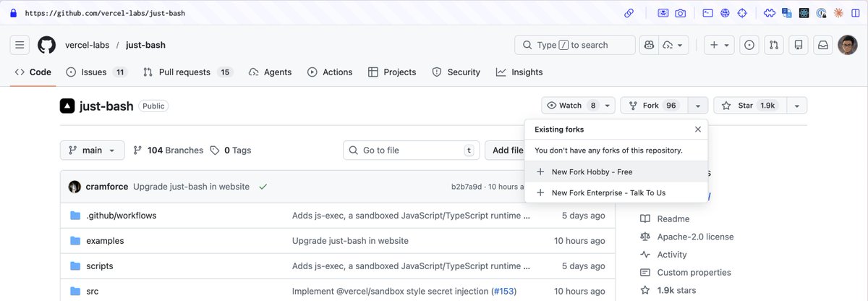This screenshot has height=301, width=868.
Task: Open the repositories icon in header
Action: [x=799, y=45]
